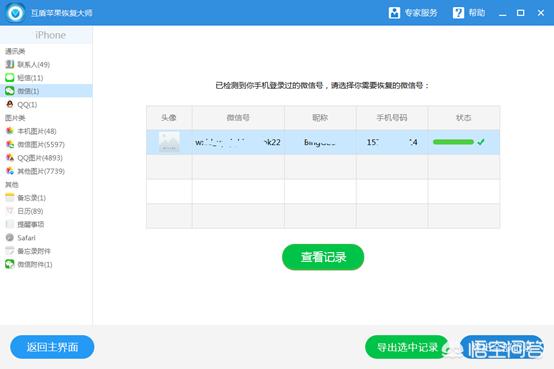Image resolution: width=554 pixels, height=369 pixels.
Task: Click the icon beside 微信图片(5597)
Action: [10, 144]
